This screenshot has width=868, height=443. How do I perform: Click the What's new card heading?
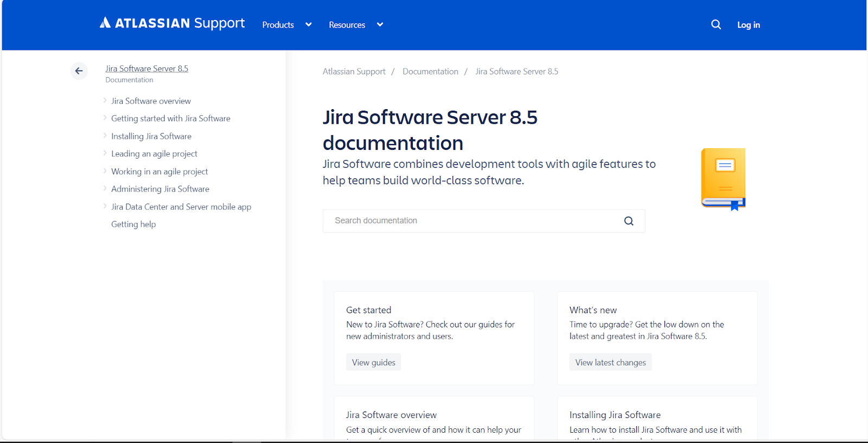click(593, 310)
